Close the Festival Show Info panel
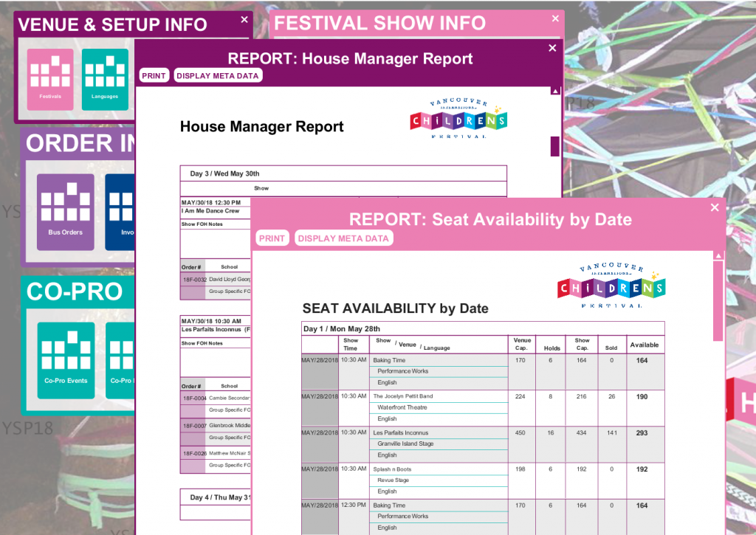756x535 pixels. click(x=555, y=18)
